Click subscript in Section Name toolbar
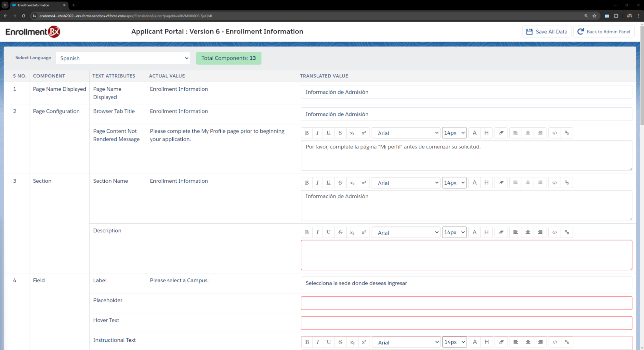Image resolution: width=644 pixels, height=350 pixels. pyautogui.click(x=352, y=183)
